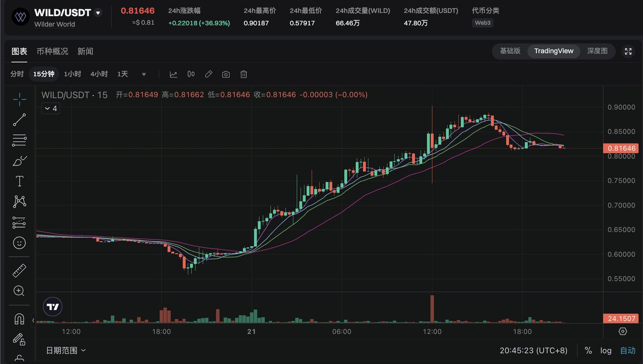Viewport: 643px width, 364px height.
Task: Select the ruler measure tool
Action: 19,270
